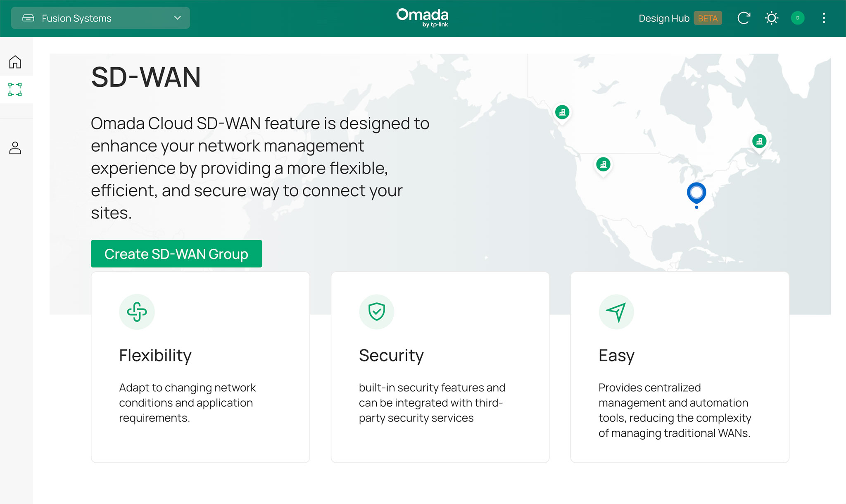Open the user account sidebar icon
846x504 pixels.
pos(15,148)
